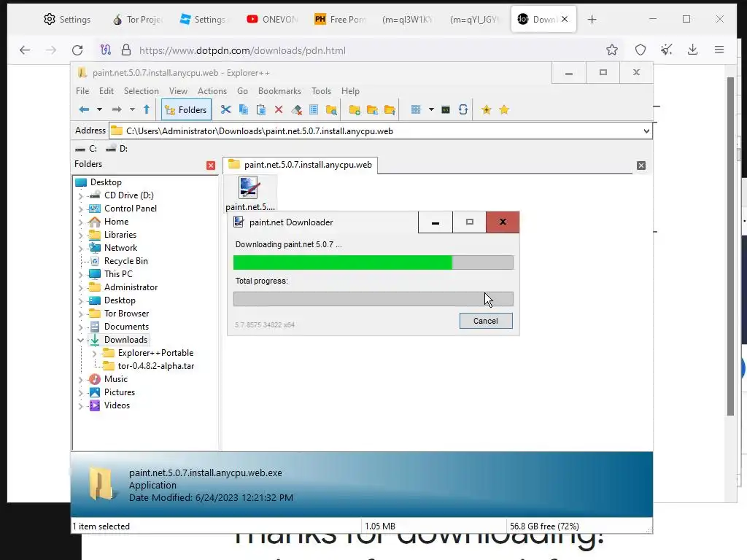This screenshot has height=560, width=747.
Task: Expand the This PC tree node
Action: [x=80, y=275]
